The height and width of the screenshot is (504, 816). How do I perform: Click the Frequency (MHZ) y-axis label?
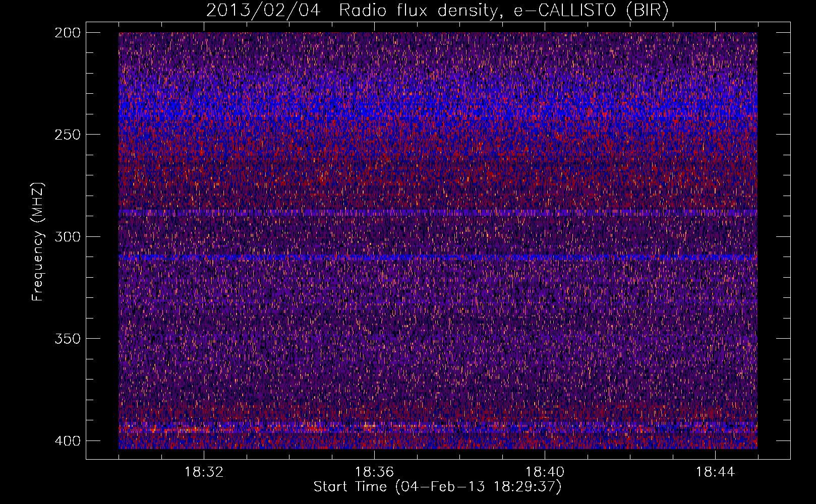click(38, 242)
